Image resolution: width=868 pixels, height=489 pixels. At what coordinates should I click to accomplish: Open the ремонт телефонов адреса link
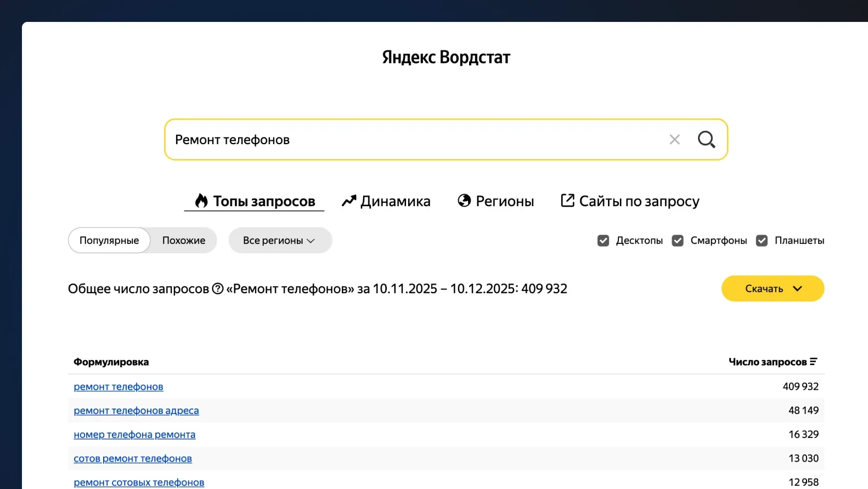[x=136, y=411]
